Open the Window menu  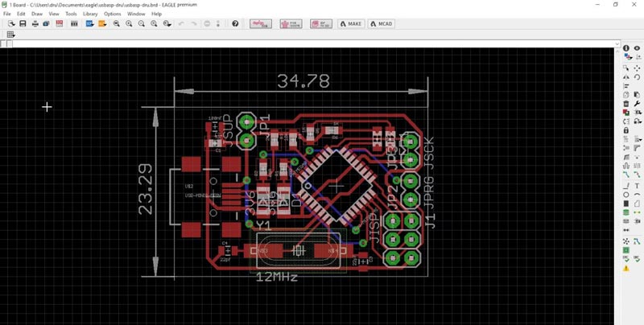coord(136,14)
